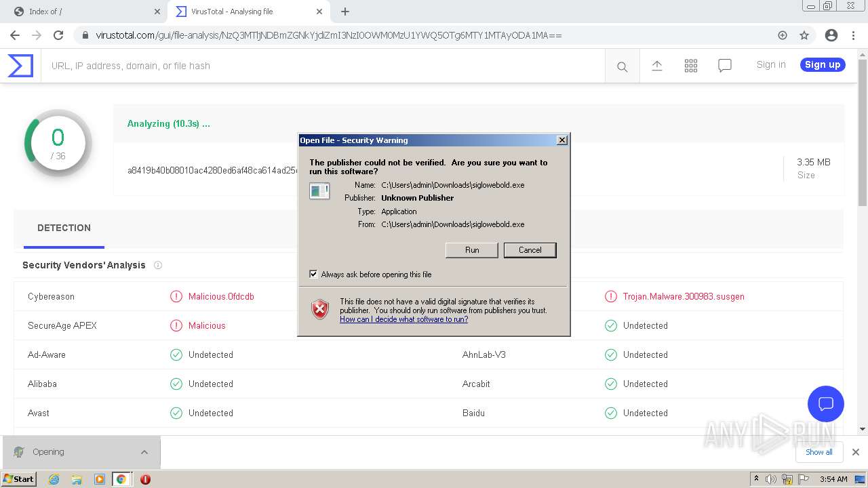The image size is (868, 488).
Task: Reload the page
Action: pos(58,35)
